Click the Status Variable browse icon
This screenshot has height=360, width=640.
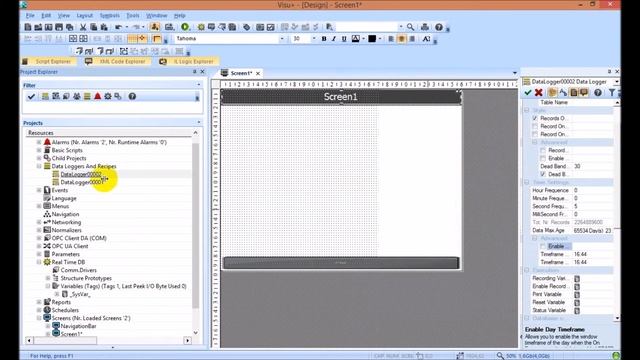577,310
